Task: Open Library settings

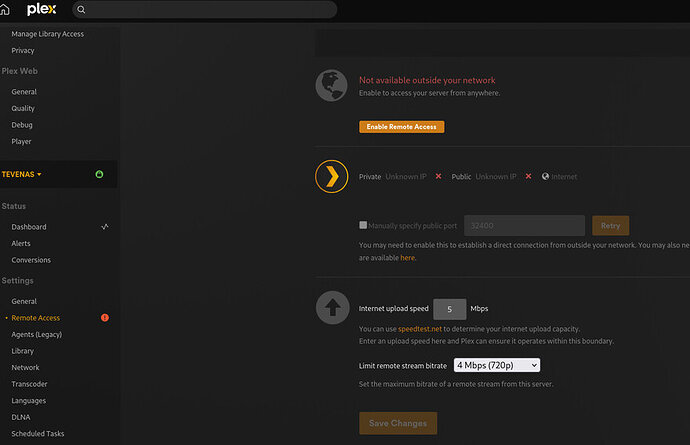Action: 22,351
